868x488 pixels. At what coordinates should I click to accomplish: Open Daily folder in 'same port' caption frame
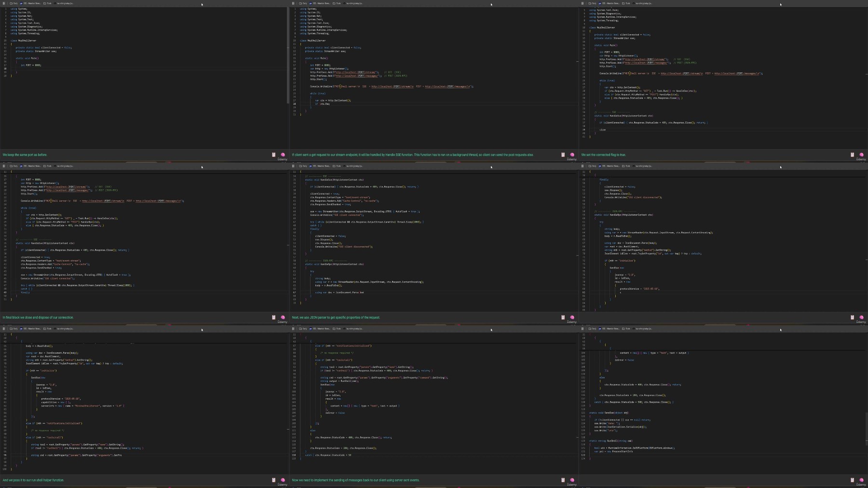click(14, 3)
